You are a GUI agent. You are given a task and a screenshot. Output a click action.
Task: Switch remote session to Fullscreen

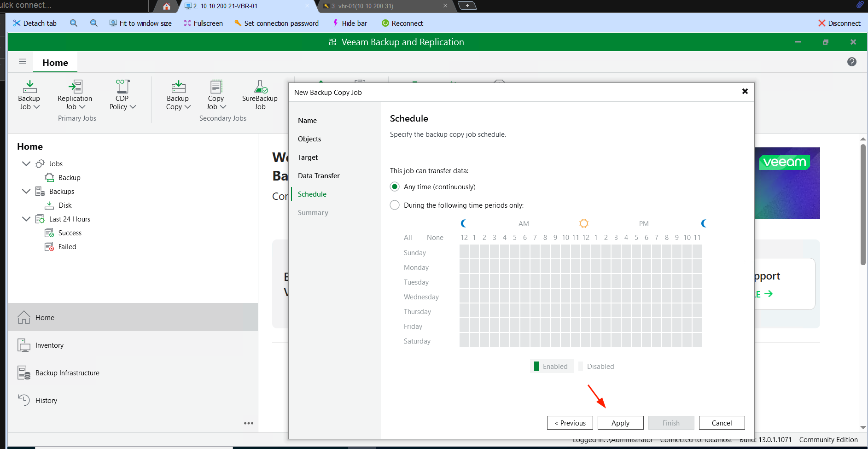203,23
